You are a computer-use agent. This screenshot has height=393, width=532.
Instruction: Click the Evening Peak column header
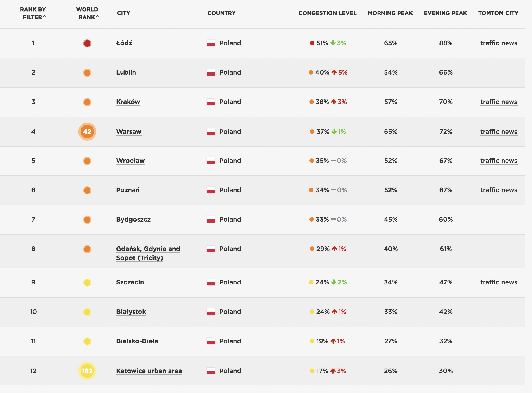[445, 13]
